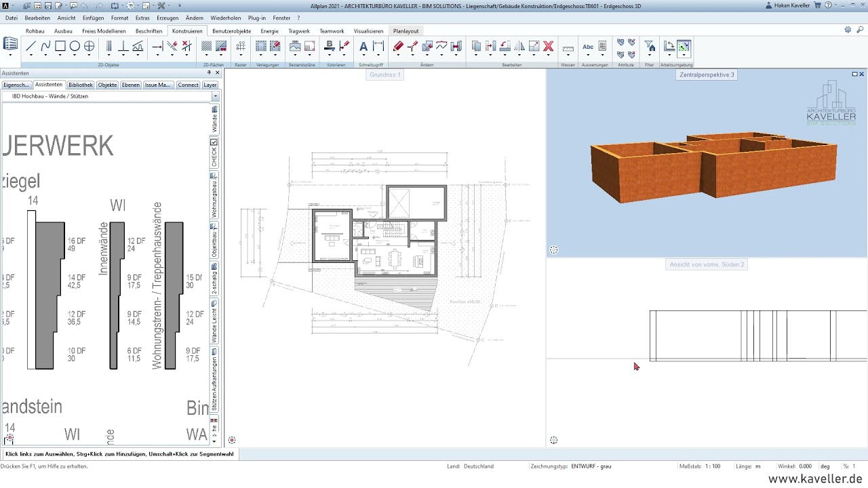Open the Connect palette tab
Screen dimensions: 868x488
pyautogui.click(x=188, y=85)
